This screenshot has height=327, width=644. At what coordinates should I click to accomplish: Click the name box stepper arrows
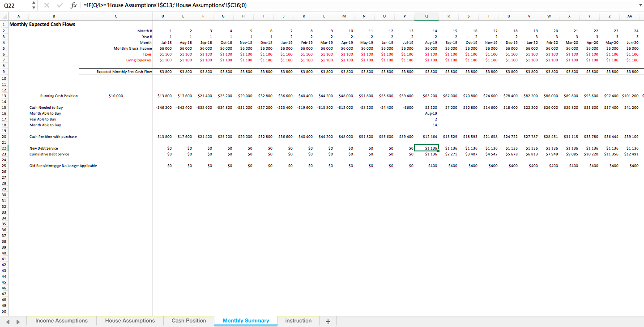pos(33,6)
